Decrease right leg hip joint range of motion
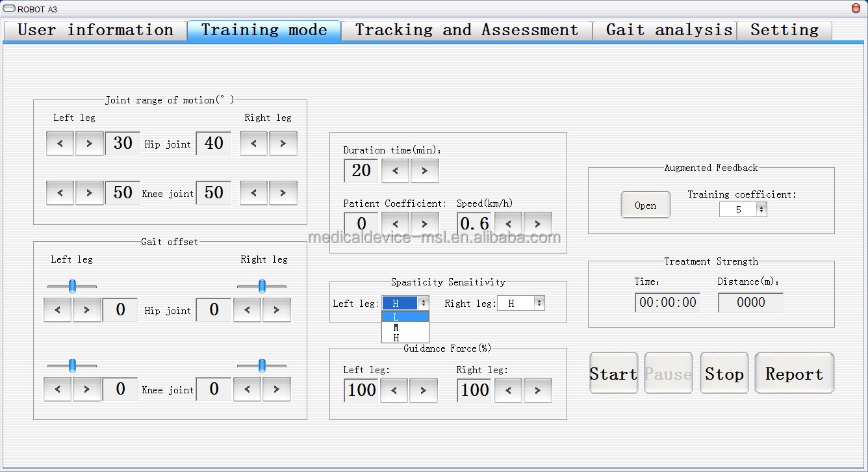This screenshot has height=472, width=868. pyautogui.click(x=253, y=144)
